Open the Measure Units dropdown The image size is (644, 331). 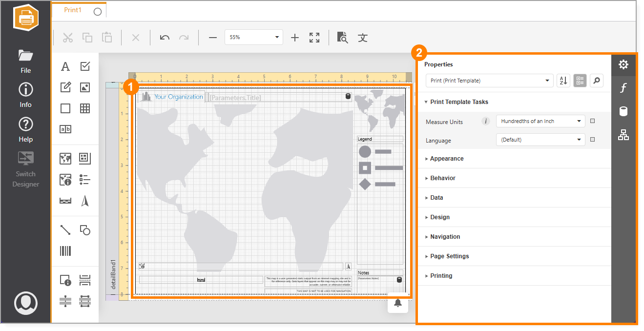(540, 121)
